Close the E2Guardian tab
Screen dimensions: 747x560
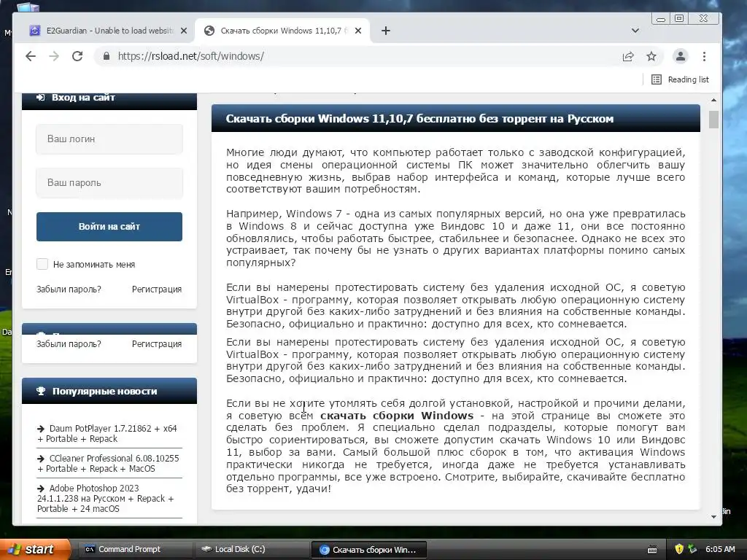[184, 31]
